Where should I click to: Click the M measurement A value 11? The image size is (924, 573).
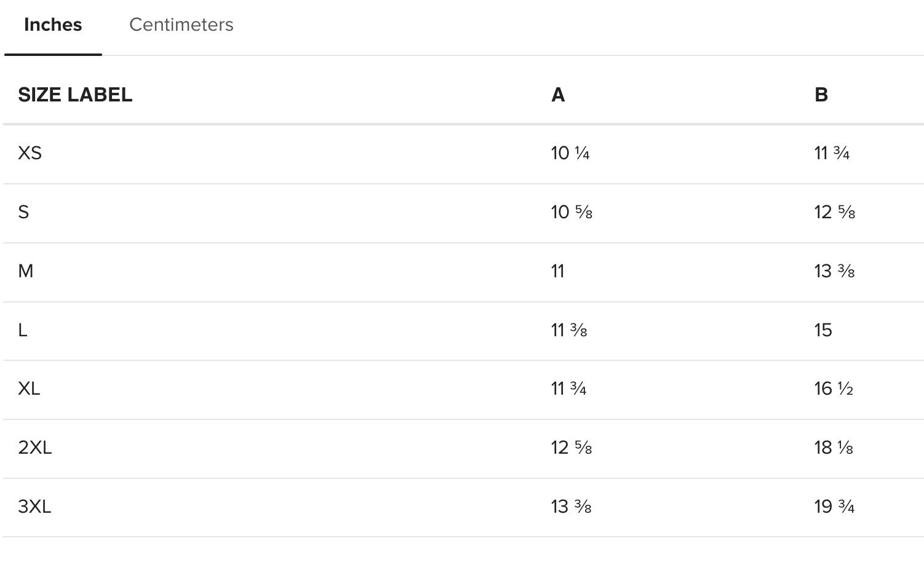(x=558, y=271)
